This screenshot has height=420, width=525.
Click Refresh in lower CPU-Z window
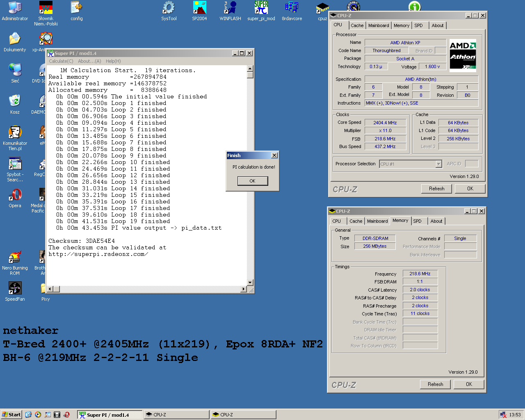(x=436, y=384)
